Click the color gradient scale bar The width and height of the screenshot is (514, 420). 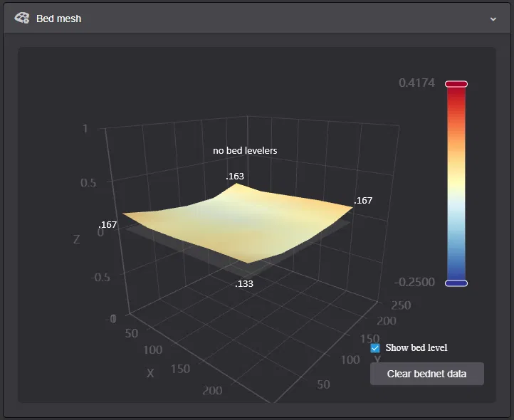pyautogui.click(x=456, y=184)
